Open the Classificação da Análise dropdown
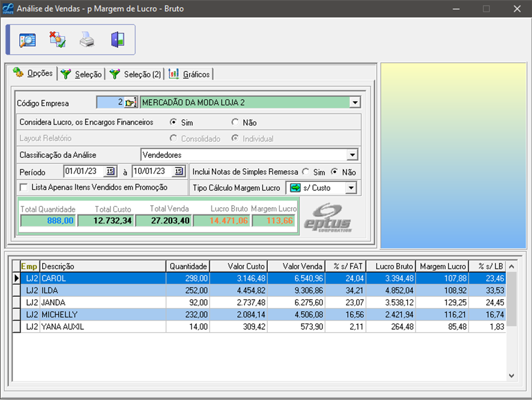 pos(352,155)
